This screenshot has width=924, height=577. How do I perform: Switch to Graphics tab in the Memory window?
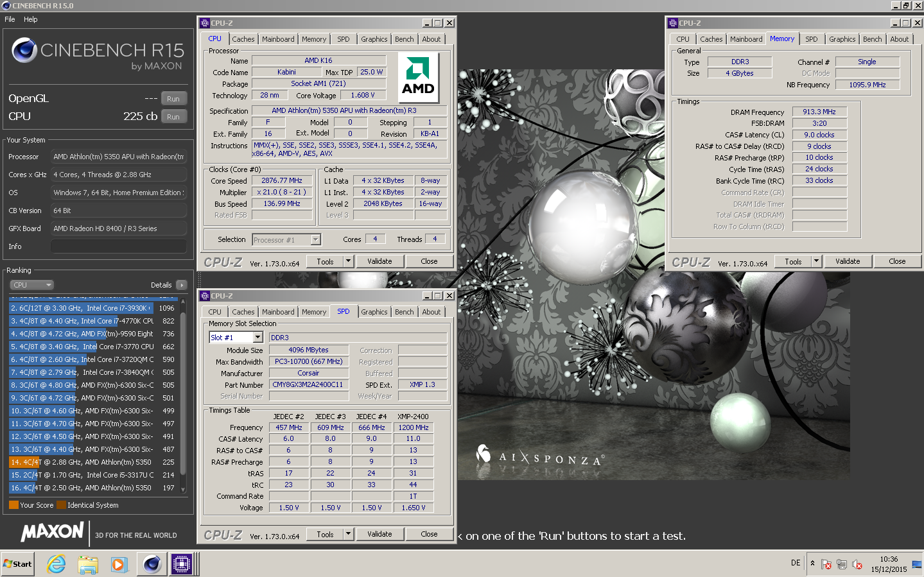(842, 39)
